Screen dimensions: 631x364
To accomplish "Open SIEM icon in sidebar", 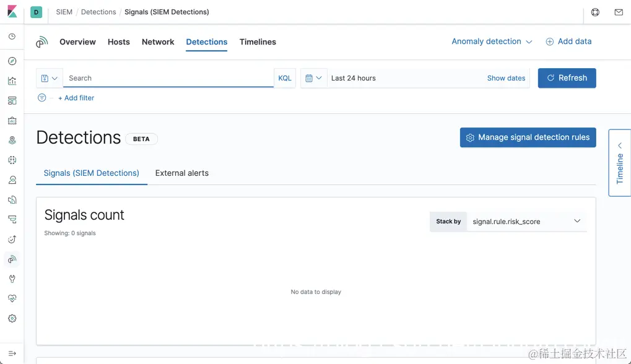I will coord(12,259).
